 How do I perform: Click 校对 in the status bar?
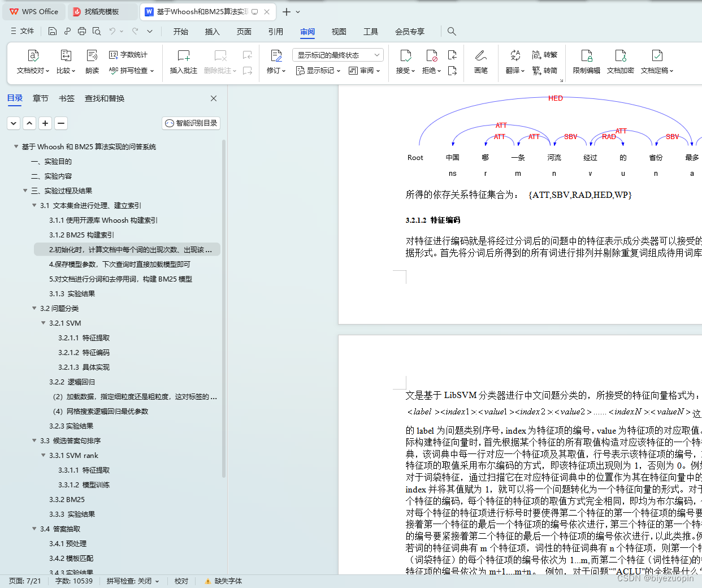pyautogui.click(x=181, y=581)
